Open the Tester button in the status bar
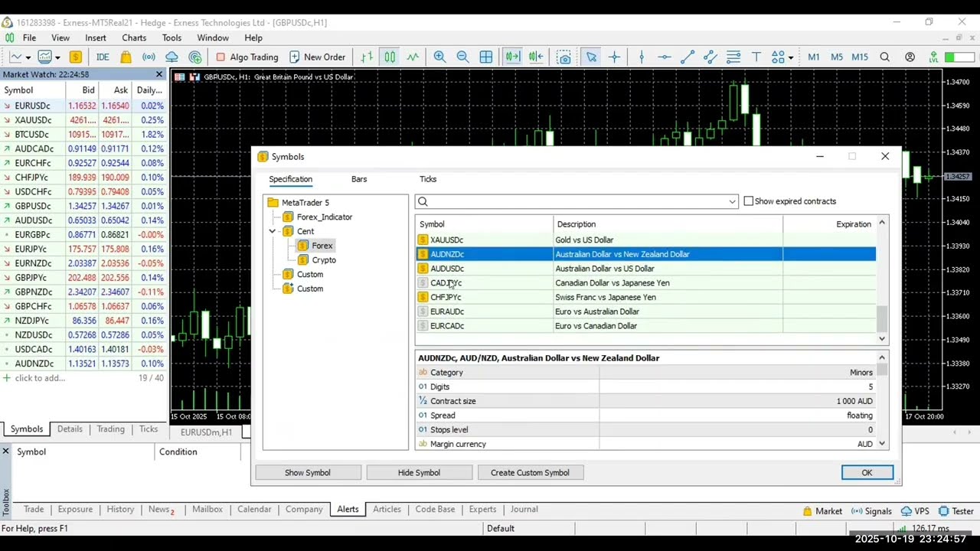This screenshot has width=980, height=551. point(956,511)
